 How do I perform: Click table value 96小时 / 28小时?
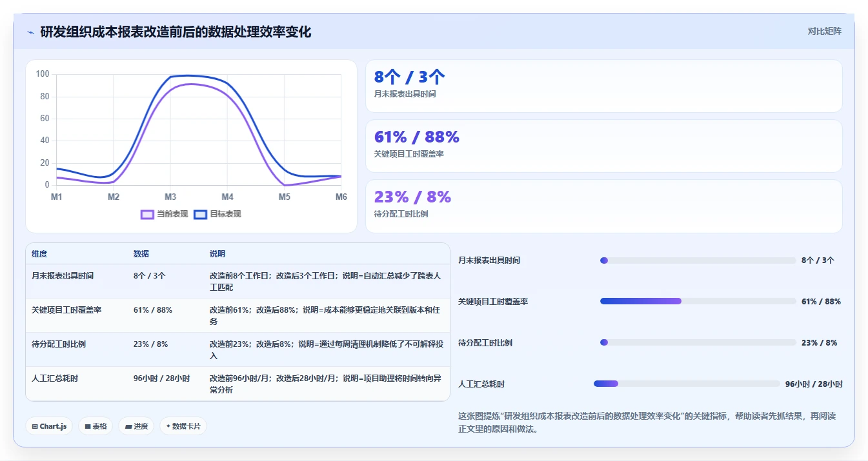pos(161,378)
